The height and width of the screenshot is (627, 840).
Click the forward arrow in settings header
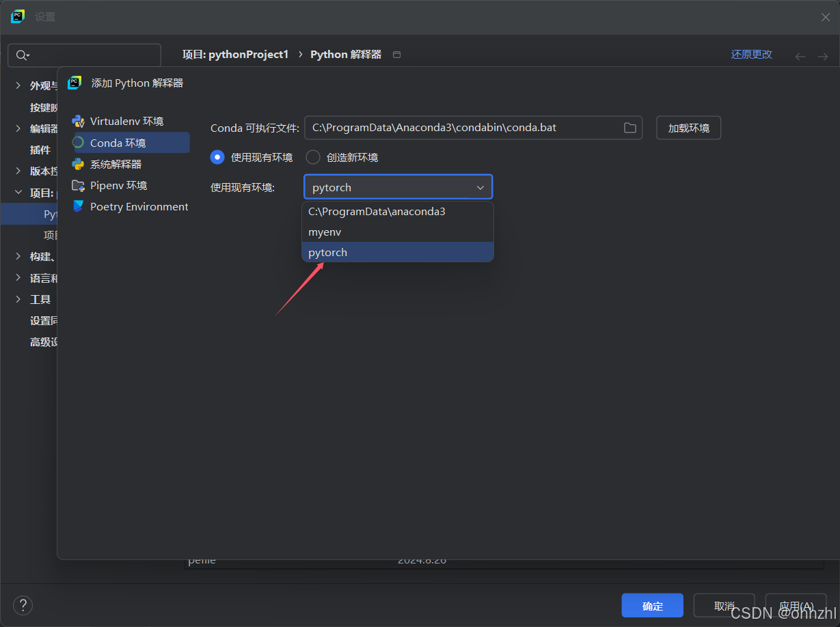(x=823, y=56)
